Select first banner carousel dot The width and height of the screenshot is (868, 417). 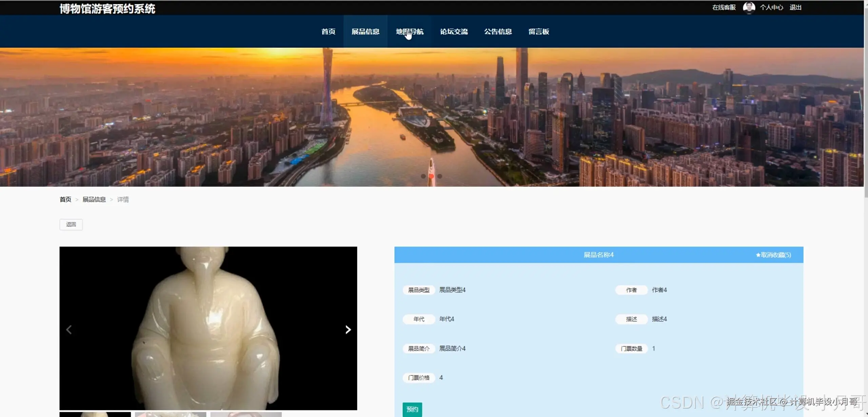[423, 176]
